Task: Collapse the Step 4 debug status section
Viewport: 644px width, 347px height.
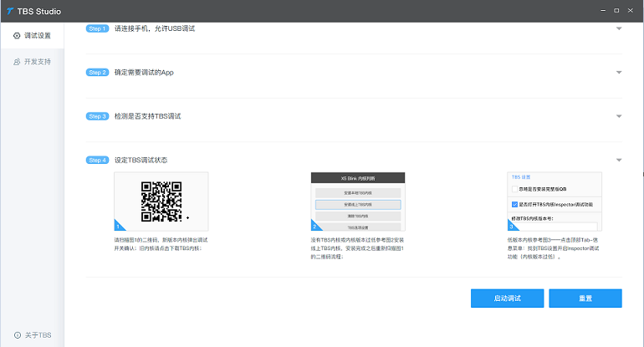Action: coord(618,160)
